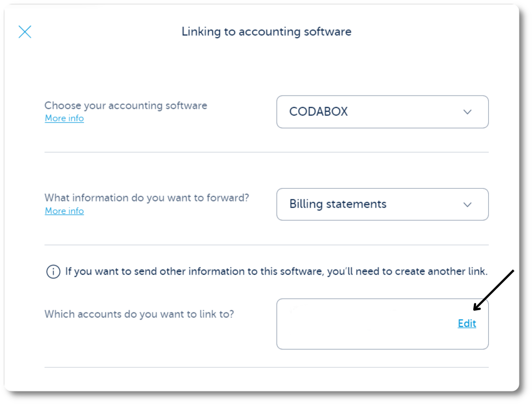Click the divider line below accounting software row
The image size is (532, 404).
click(x=267, y=152)
